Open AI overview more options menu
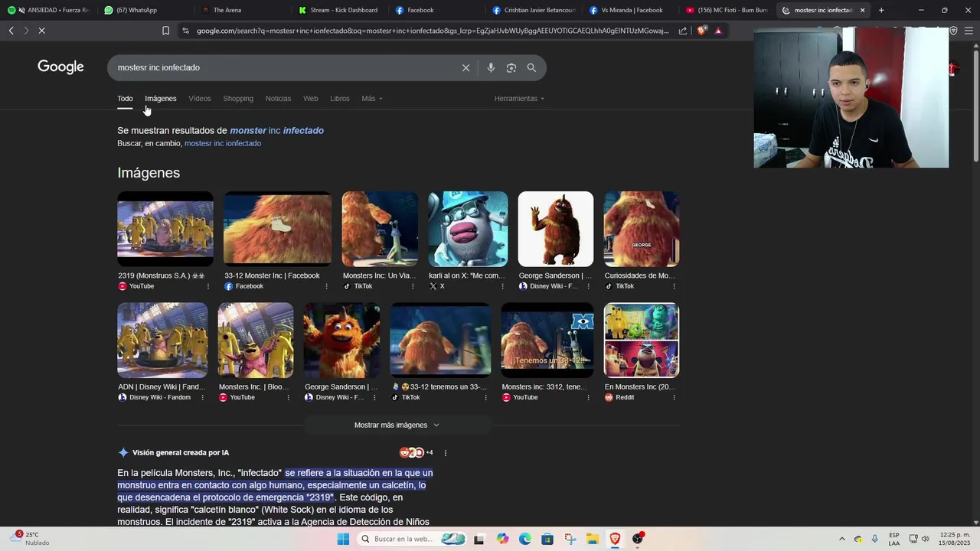The height and width of the screenshot is (551, 980). [x=445, y=452]
